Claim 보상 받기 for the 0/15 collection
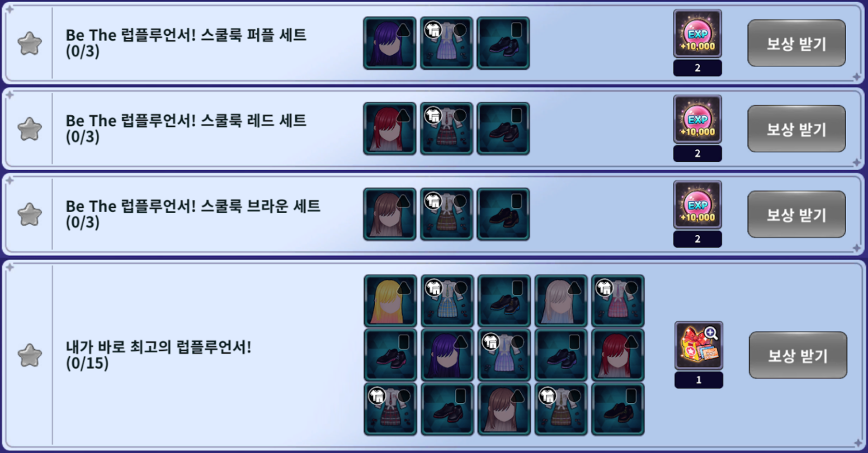 pyautogui.click(x=798, y=355)
